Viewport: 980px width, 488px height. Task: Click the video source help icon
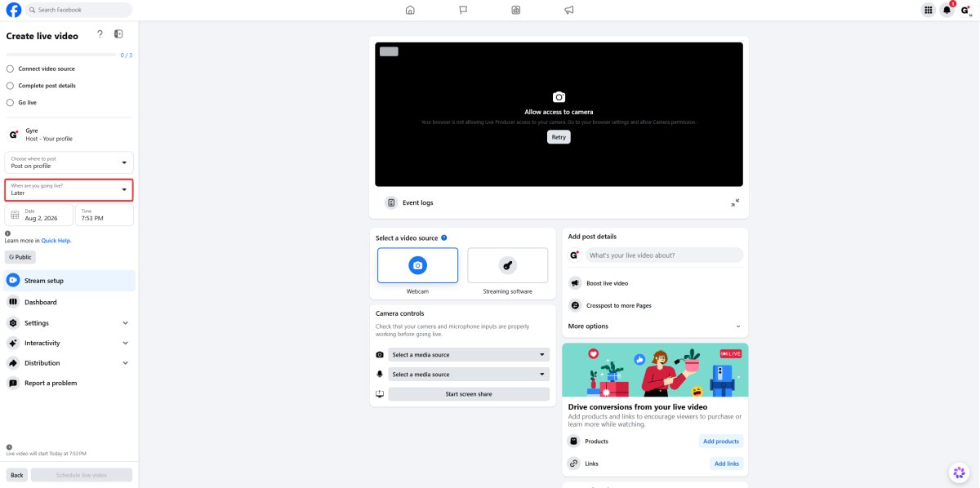(443, 237)
